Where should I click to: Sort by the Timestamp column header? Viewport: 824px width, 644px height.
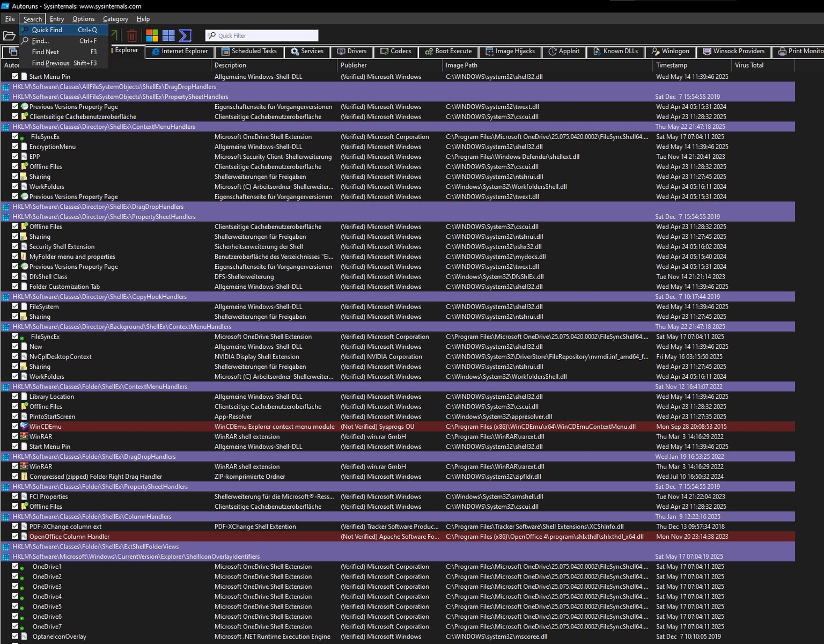[671, 65]
